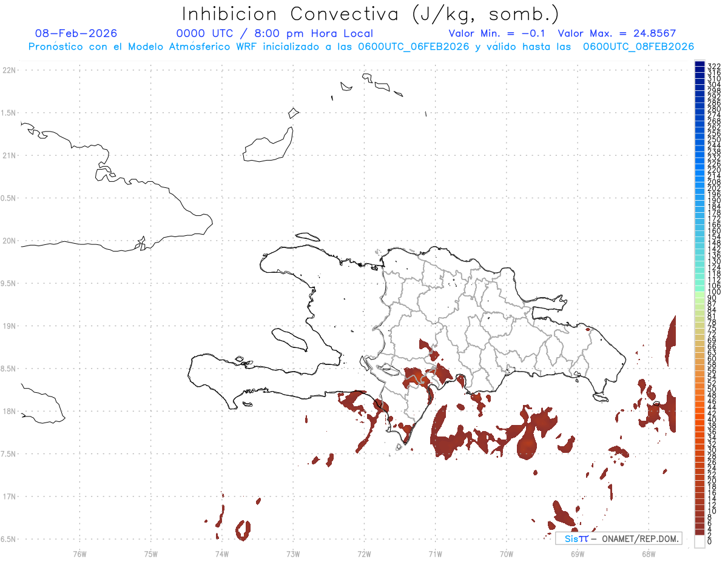Click '0000 UTC / 8:00 pm Hora Local'
This screenshot has height=562, width=728.
pyautogui.click(x=275, y=33)
